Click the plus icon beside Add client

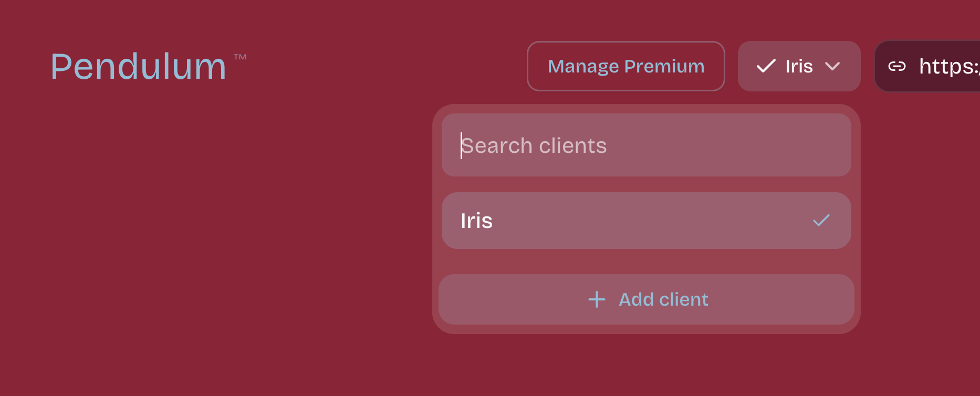point(597,299)
